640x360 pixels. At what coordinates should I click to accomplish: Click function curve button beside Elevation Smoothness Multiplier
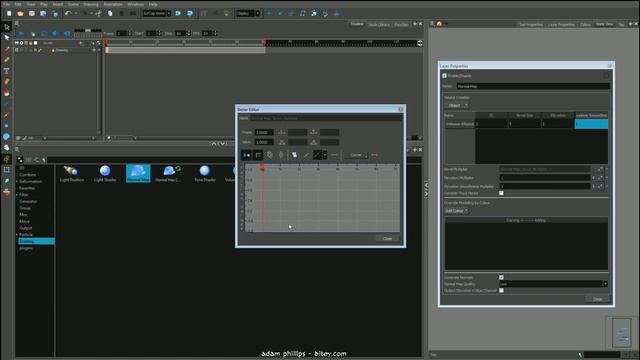[600, 186]
